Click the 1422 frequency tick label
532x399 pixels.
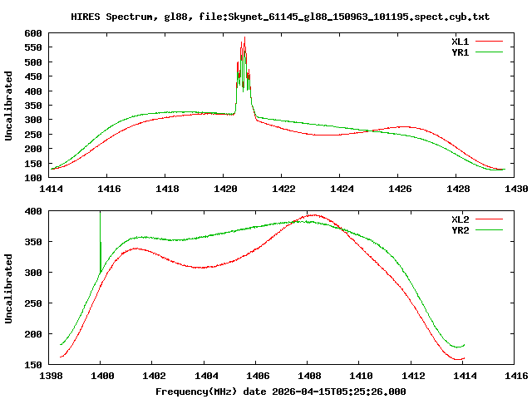pos(283,189)
